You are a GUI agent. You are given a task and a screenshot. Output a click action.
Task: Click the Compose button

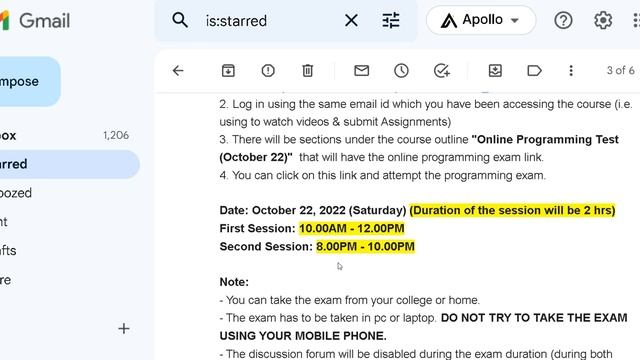pos(29,81)
